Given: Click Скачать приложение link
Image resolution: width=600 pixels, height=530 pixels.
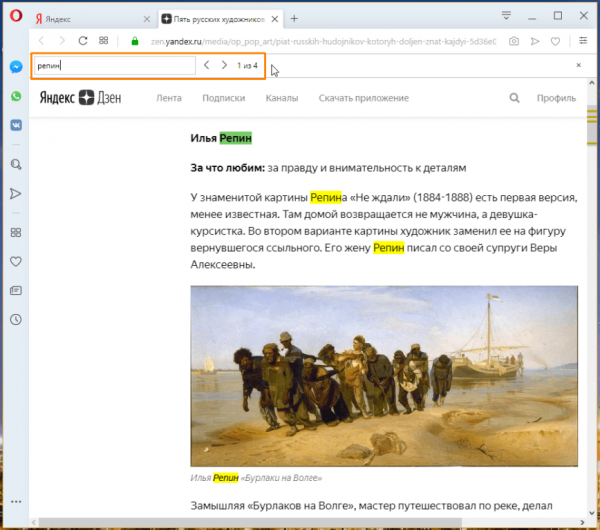Looking at the screenshot, I should tap(364, 98).
